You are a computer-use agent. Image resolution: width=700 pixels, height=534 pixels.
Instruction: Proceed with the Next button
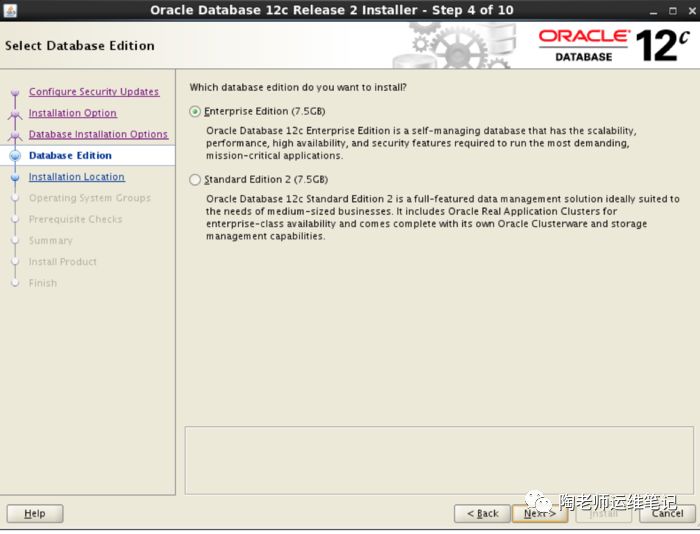(x=540, y=513)
